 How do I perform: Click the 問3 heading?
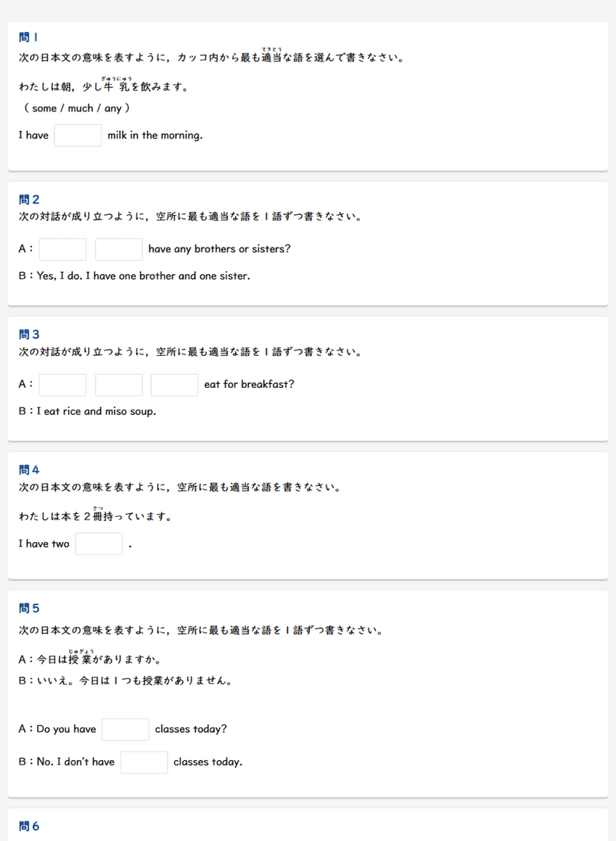click(30, 334)
